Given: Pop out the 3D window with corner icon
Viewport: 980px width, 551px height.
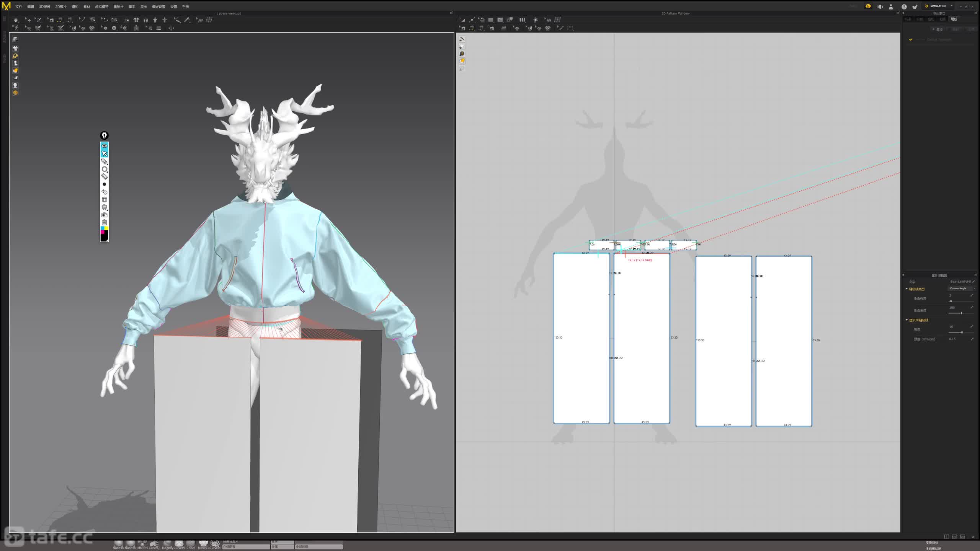Looking at the screenshot, I should [x=451, y=13].
